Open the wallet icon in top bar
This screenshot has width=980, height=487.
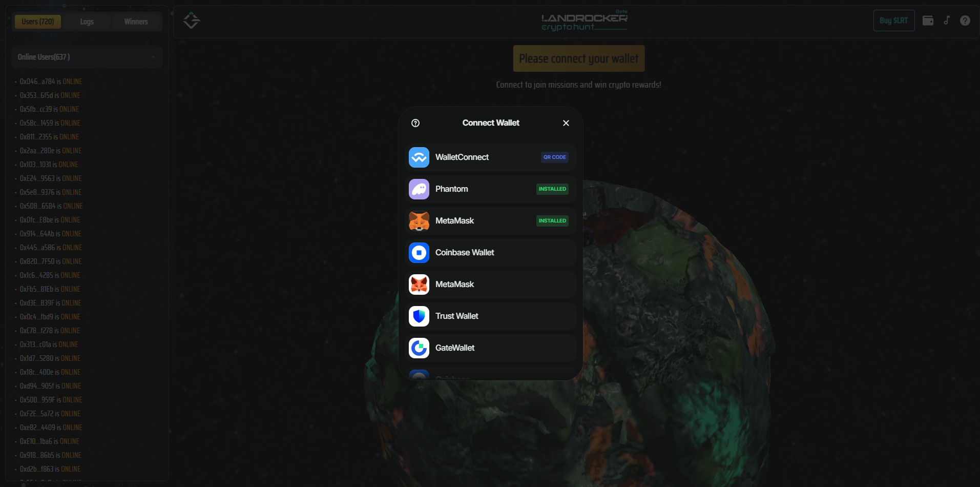tap(928, 21)
